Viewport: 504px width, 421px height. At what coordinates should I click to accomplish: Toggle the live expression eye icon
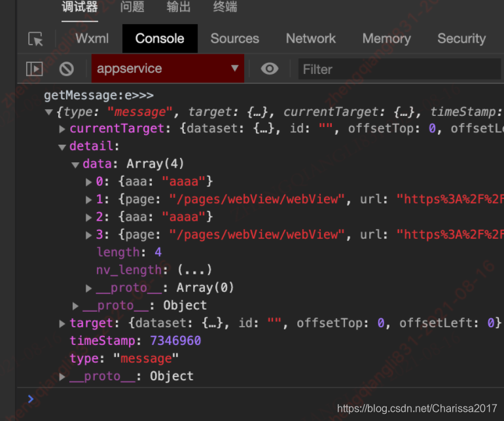[x=269, y=69]
